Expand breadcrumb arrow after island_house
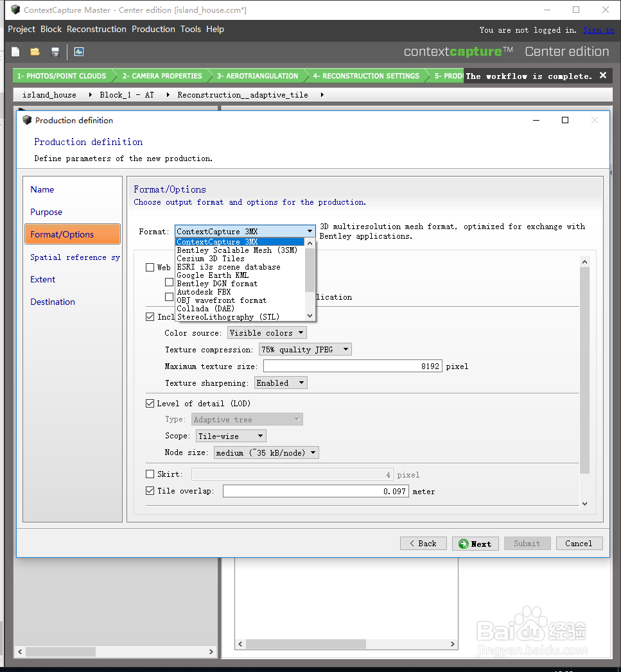 (91, 95)
